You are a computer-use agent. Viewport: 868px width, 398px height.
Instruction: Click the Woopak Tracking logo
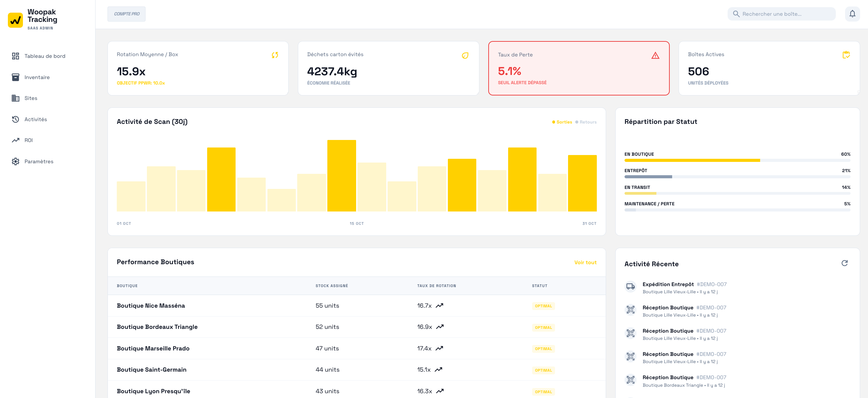click(15, 20)
